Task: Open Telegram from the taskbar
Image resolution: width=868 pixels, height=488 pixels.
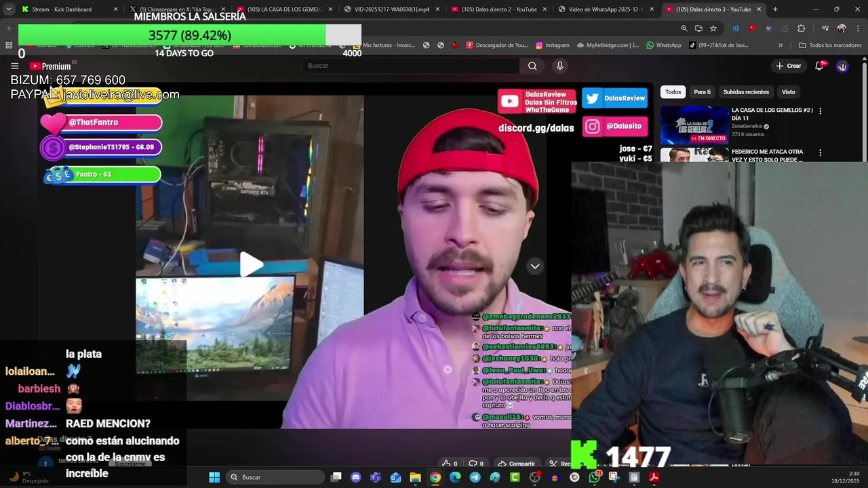Action: [475, 477]
